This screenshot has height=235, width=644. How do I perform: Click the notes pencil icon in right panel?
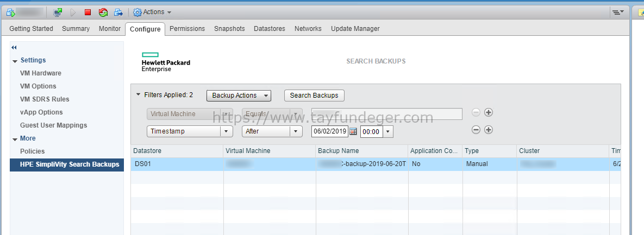click(x=641, y=12)
